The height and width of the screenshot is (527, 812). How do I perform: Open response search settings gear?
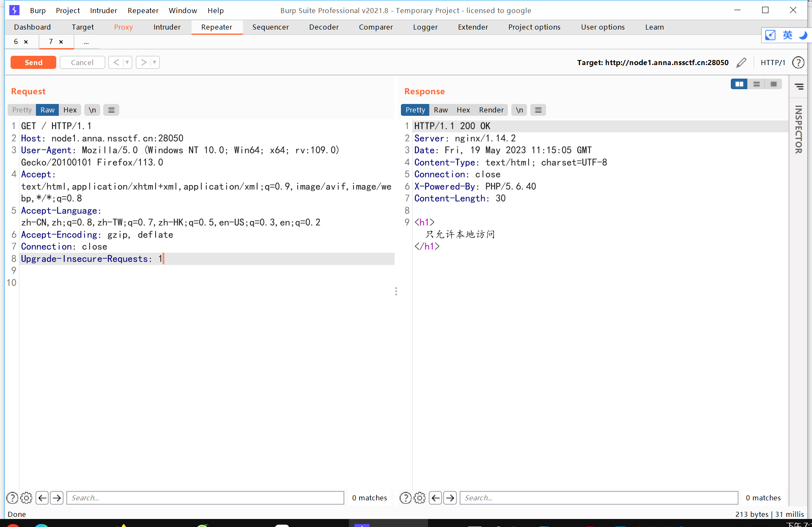(x=420, y=498)
